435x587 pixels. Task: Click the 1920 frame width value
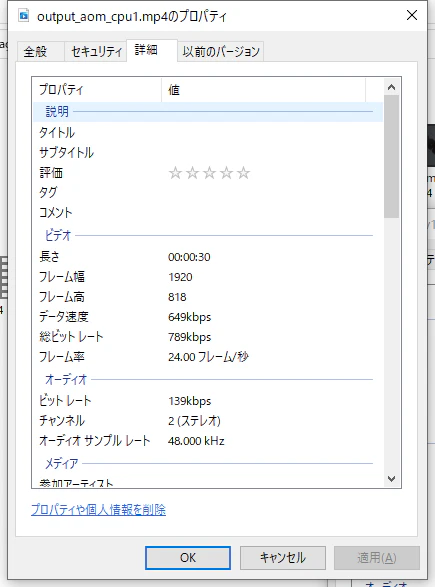180,277
